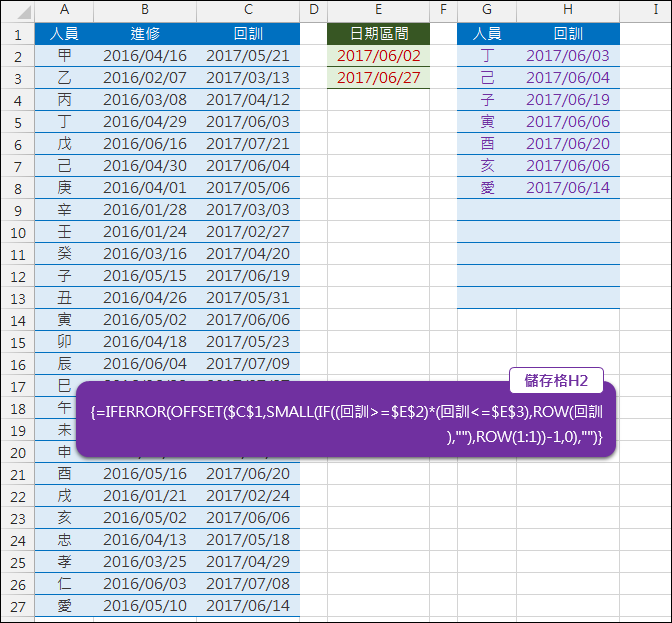Click cell C3 with 2017/03/13
The height and width of the screenshot is (623, 672).
[248, 78]
